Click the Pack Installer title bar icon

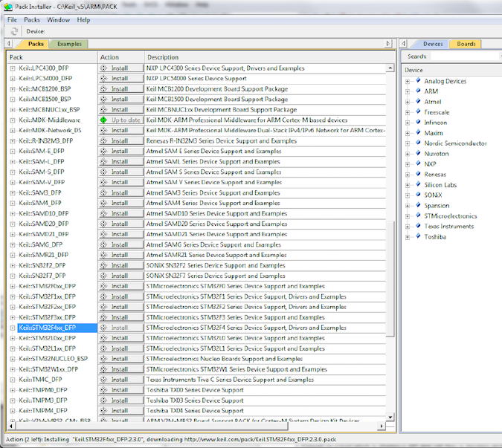[x=8, y=7]
